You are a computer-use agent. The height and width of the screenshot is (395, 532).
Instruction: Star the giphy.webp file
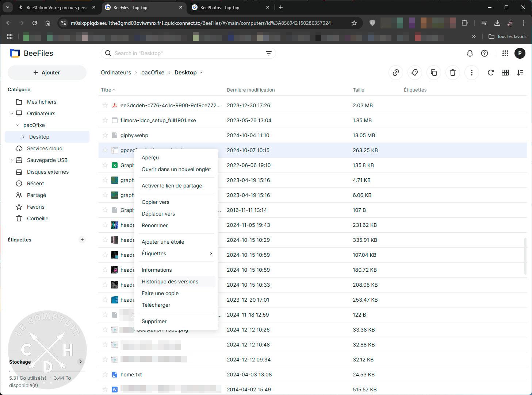pos(105,135)
